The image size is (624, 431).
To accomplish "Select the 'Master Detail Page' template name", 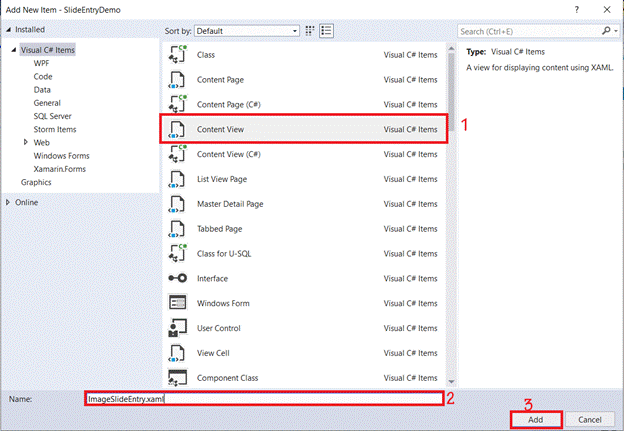I will (230, 204).
